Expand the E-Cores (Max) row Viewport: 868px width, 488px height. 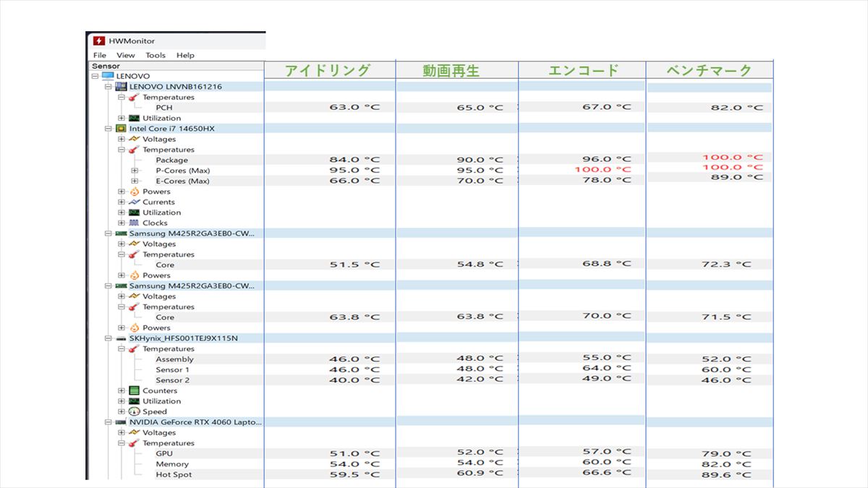pyautogui.click(x=135, y=181)
